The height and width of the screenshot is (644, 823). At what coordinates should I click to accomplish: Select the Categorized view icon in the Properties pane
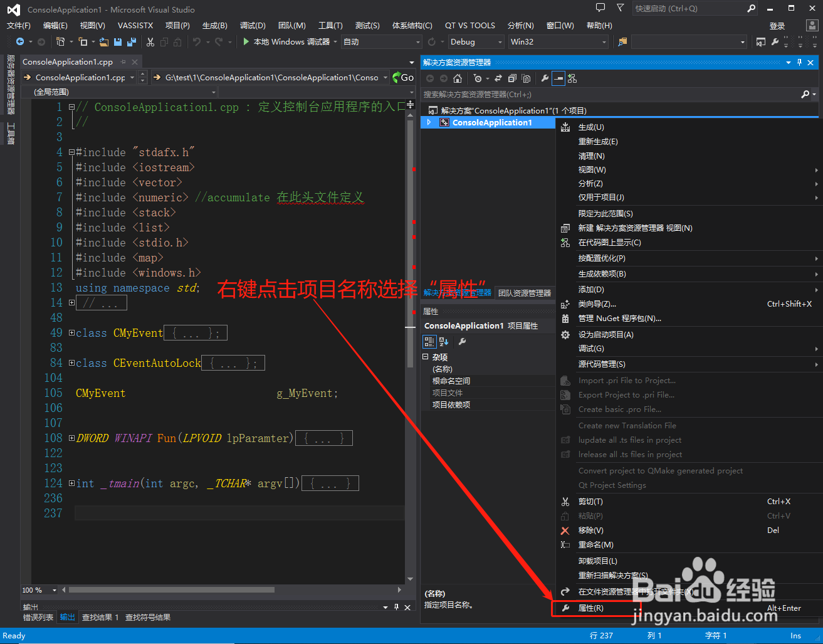[429, 341]
